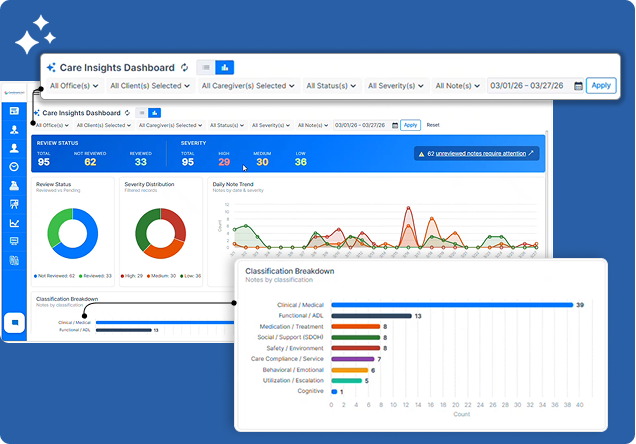
Task: Open the dashboard card icon atop the sidebar
Action: [14, 111]
